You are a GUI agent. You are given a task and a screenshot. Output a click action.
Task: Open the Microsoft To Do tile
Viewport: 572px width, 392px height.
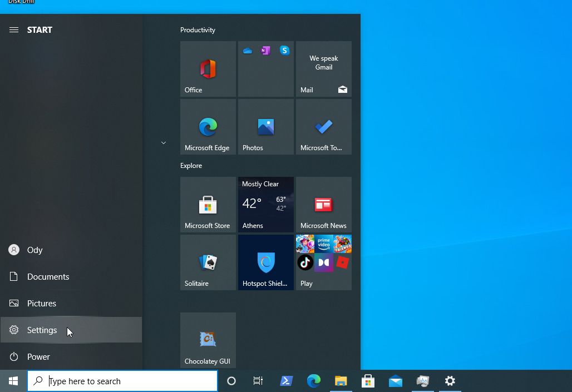click(324, 127)
